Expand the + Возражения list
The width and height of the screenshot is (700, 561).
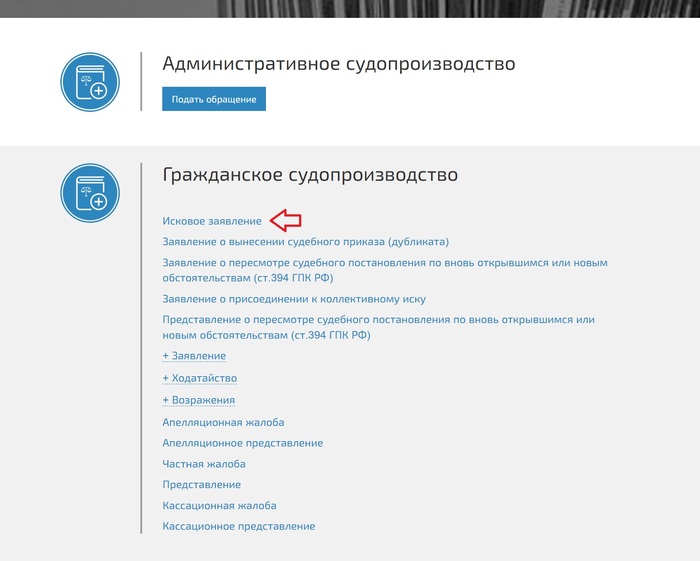pos(198,400)
